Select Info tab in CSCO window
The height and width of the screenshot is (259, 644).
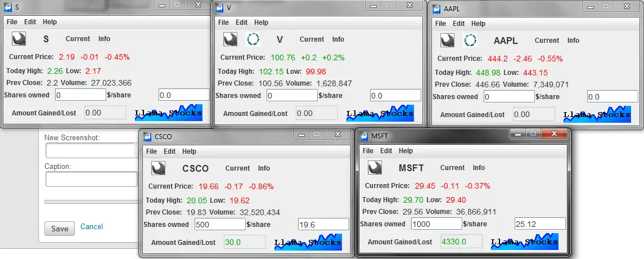coord(264,168)
